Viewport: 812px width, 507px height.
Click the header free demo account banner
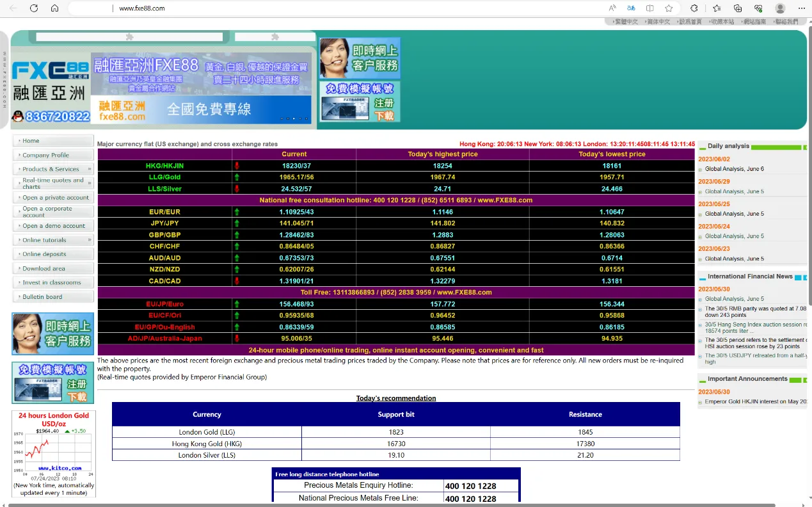[x=360, y=102]
